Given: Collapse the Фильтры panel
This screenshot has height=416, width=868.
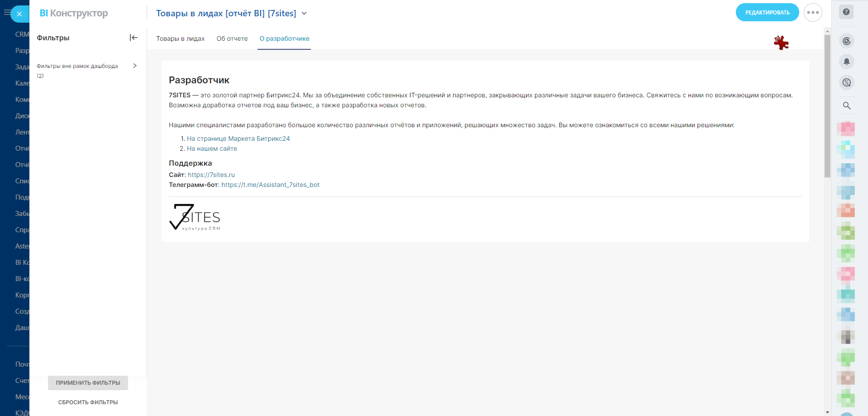Looking at the screenshot, I should click(134, 38).
